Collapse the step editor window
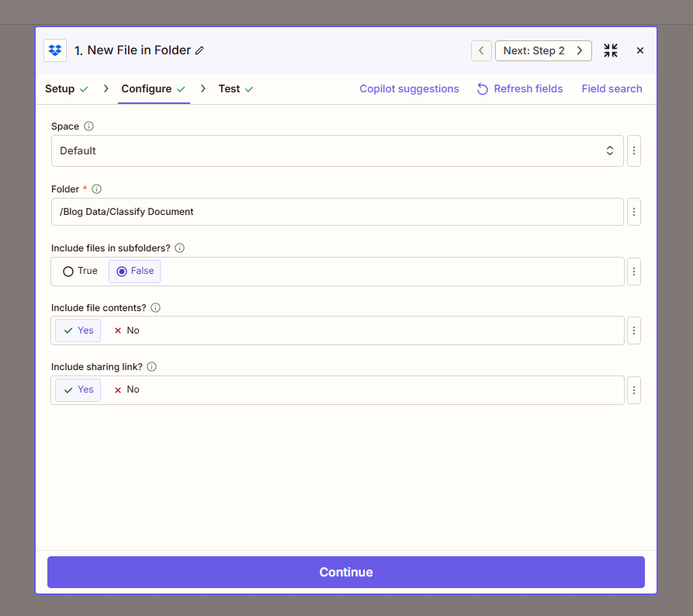This screenshot has height=616, width=693. (610, 50)
